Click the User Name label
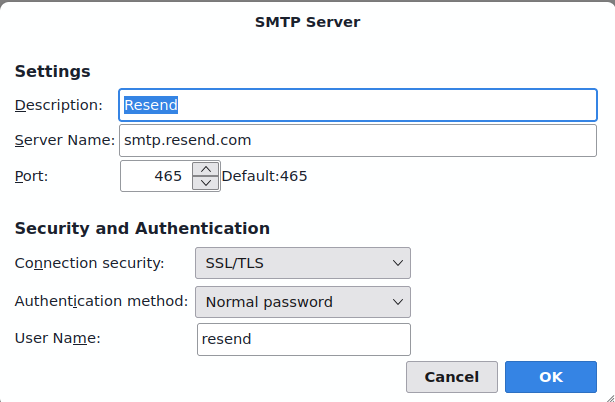Viewport: 615px width, 402px height. coord(58,338)
